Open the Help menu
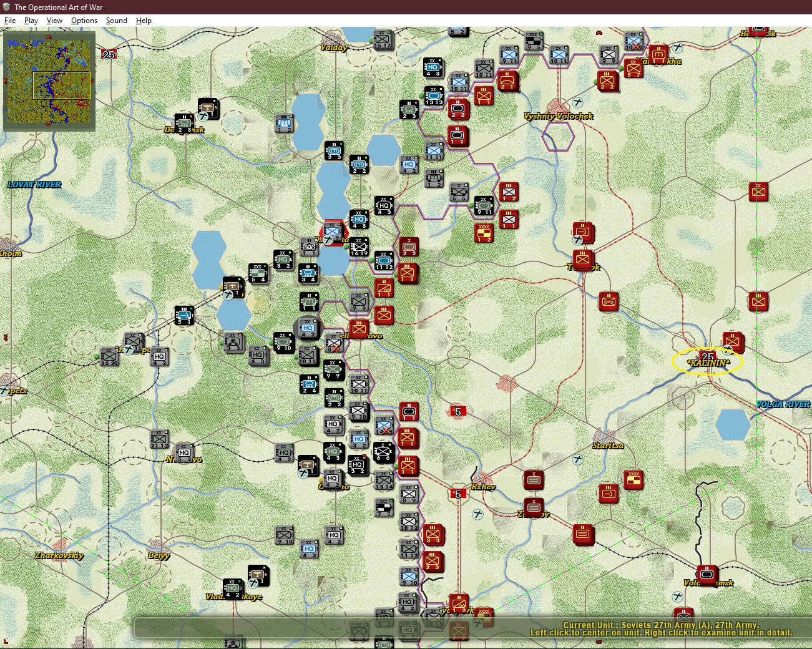Image resolution: width=812 pixels, height=649 pixels. (144, 21)
